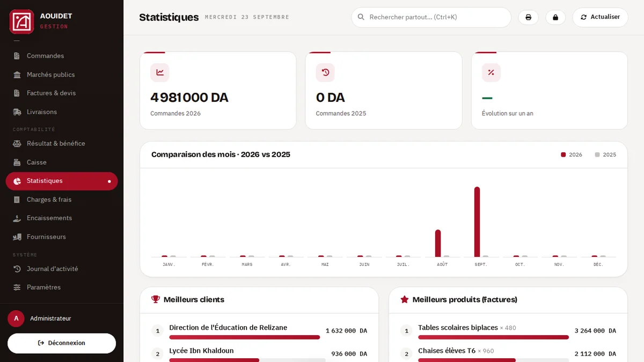The width and height of the screenshot is (644, 362).
Task: Select the Caisse menu entry
Action: pyautogui.click(x=62, y=162)
